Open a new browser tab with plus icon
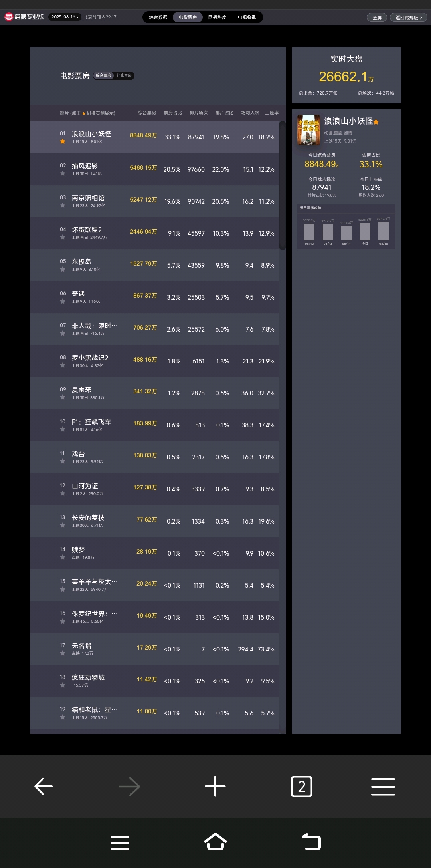Image resolution: width=431 pixels, height=868 pixels. coord(215,786)
